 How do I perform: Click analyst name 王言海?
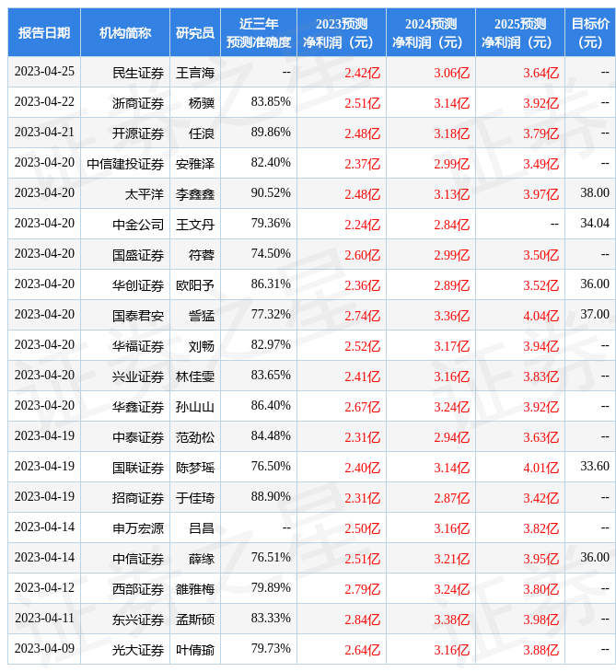tap(195, 73)
